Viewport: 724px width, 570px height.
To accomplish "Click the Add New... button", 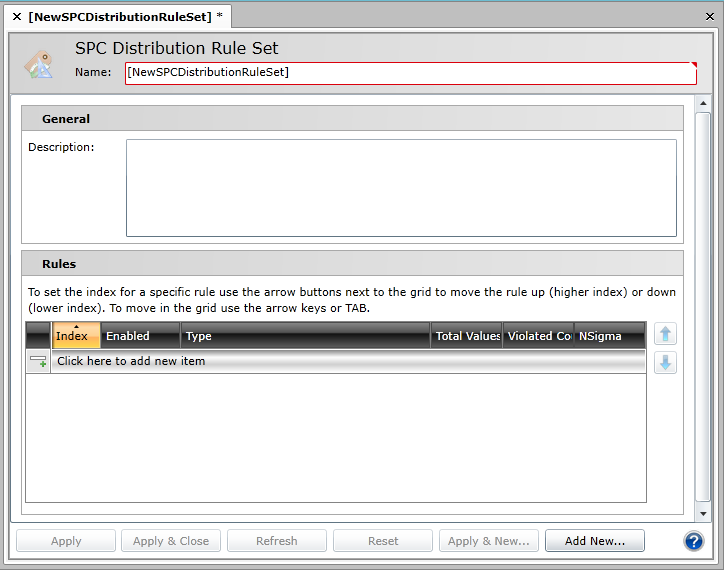I will pos(594,541).
